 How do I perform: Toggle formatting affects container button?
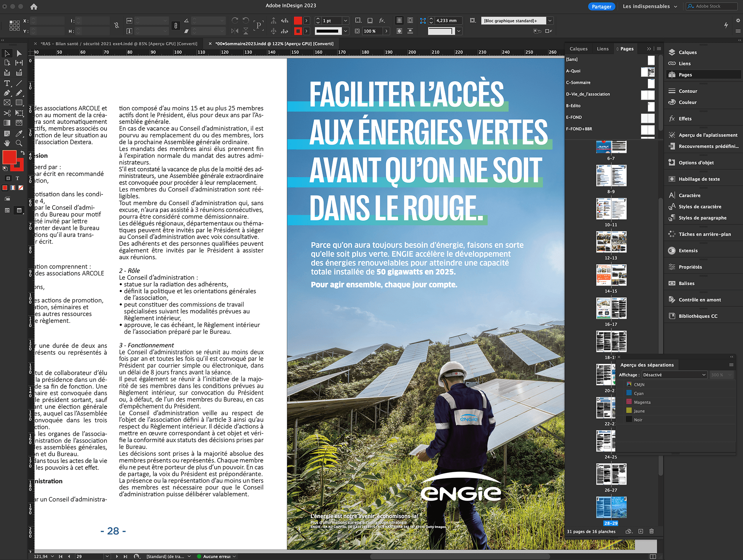(x=8, y=178)
